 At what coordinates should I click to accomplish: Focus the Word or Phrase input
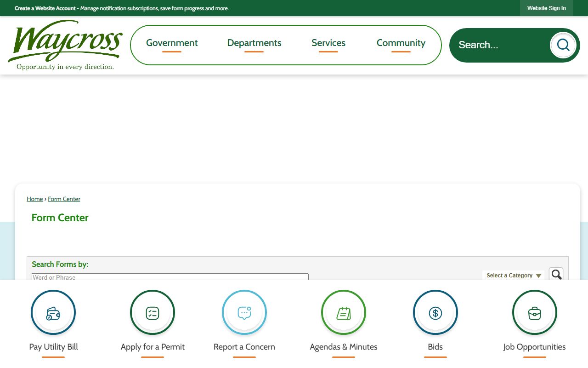pos(170,277)
